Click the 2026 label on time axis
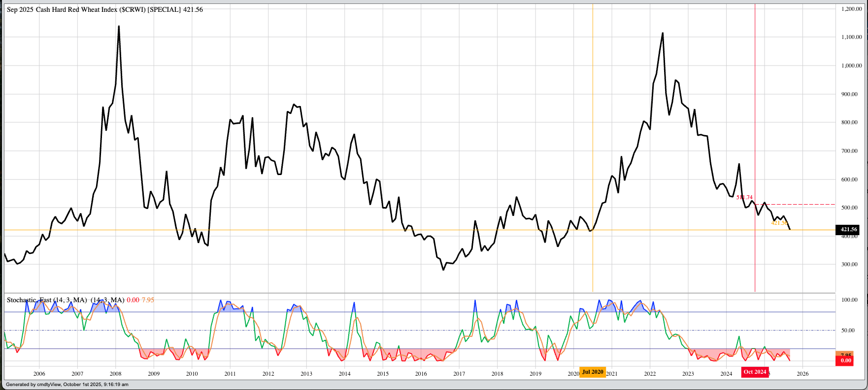 click(802, 374)
